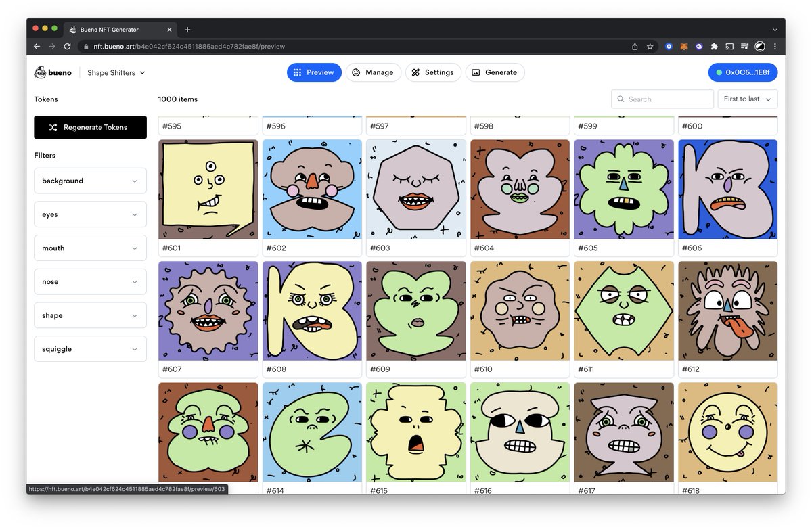Image resolution: width=812 pixels, height=529 pixels.
Task: Click the 1000 items count text
Action: click(178, 99)
